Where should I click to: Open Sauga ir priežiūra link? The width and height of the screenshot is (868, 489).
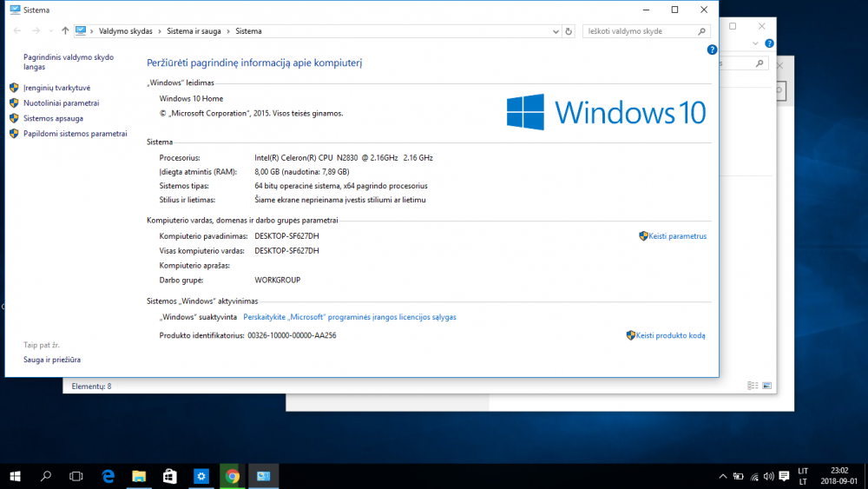(x=52, y=360)
